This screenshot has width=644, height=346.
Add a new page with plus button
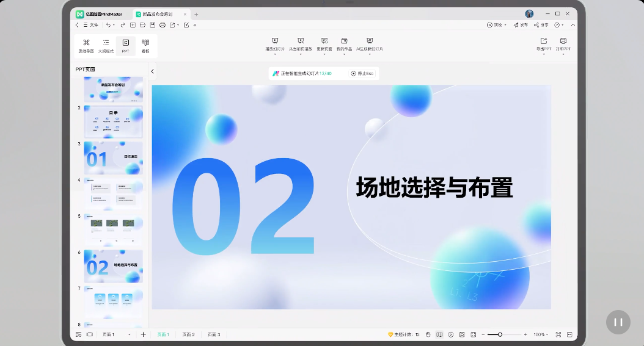tap(143, 334)
